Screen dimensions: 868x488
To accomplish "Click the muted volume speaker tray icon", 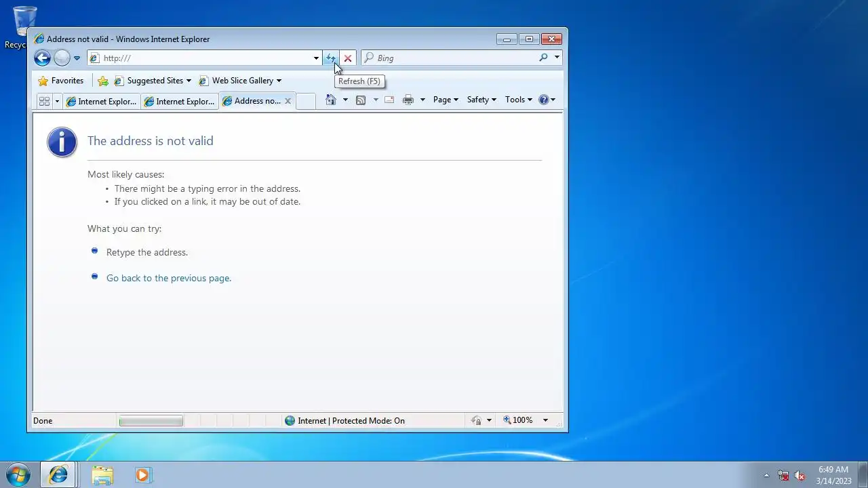I will point(800,476).
